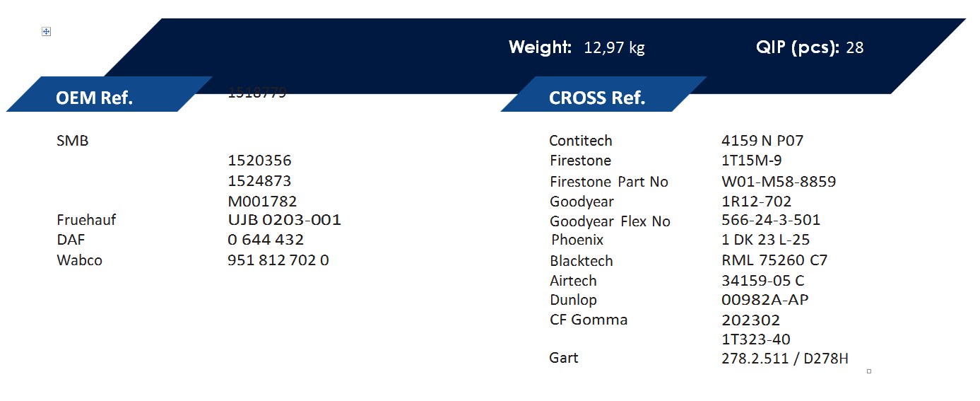Click Firestone reference 1T15M-9
This screenshot has width=980, height=401.
751,161
